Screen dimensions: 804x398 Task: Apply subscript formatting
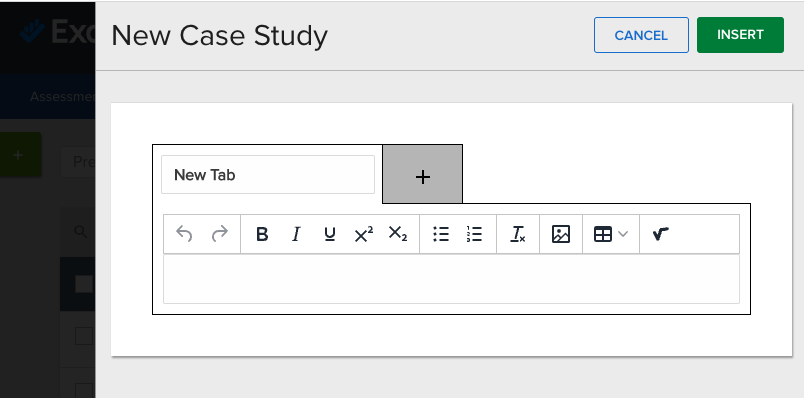point(397,234)
